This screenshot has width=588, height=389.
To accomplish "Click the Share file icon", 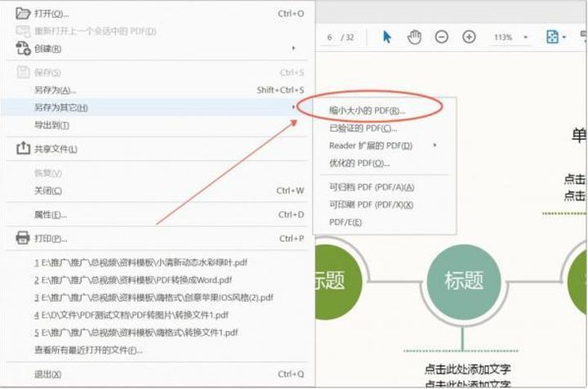I will [23, 149].
